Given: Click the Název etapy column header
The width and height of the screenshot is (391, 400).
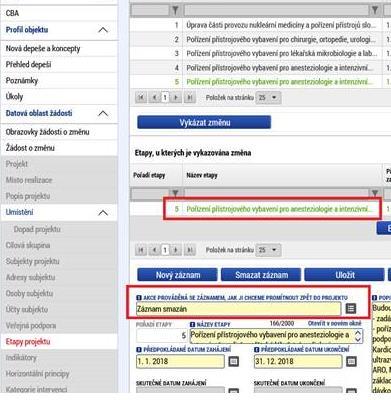Looking at the screenshot, I should (202, 175).
